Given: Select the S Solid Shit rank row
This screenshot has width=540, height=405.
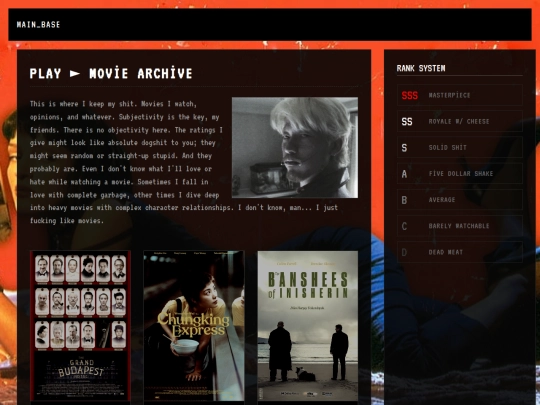Looking at the screenshot, I should coord(460,147).
